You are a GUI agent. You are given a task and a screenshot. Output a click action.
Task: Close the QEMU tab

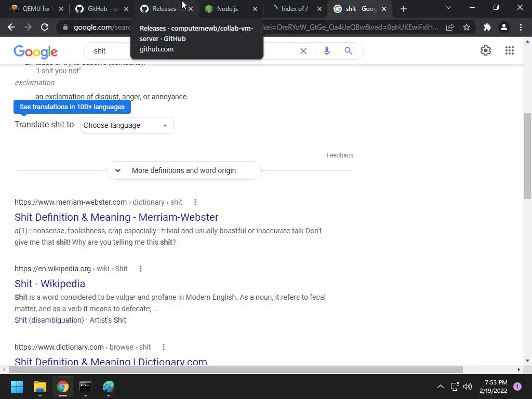(x=61, y=9)
